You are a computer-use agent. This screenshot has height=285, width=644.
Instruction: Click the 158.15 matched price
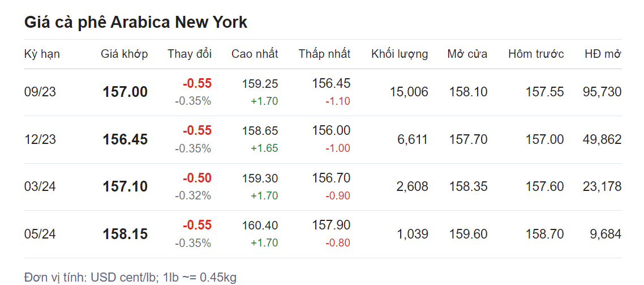point(125,234)
